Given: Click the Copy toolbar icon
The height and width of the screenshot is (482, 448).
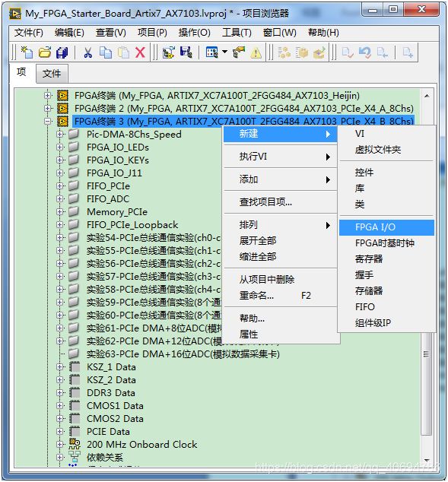Looking at the screenshot, I should click(106, 52).
